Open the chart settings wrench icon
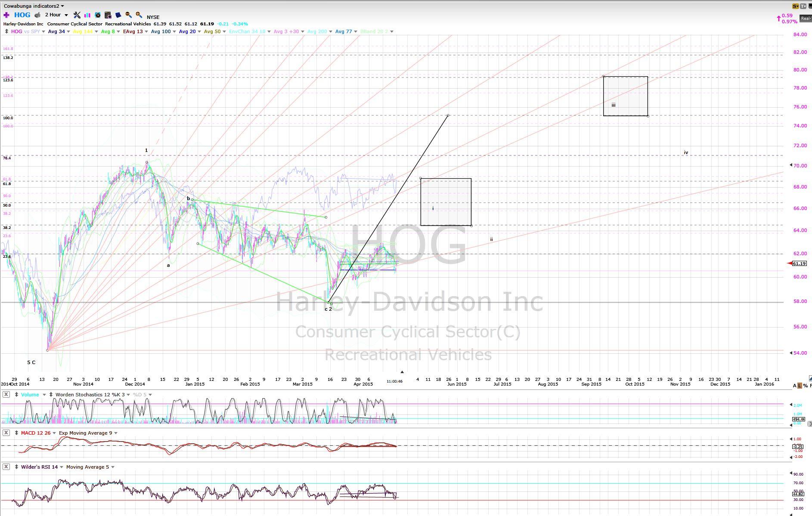This screenshot has width=812, height=516. 77,15
